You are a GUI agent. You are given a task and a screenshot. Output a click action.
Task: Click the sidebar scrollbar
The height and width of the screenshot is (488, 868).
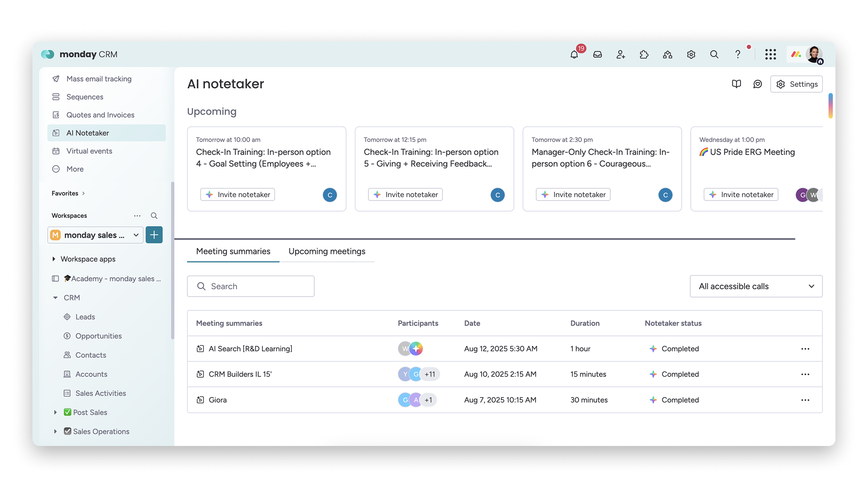click(x=172, y=260)
